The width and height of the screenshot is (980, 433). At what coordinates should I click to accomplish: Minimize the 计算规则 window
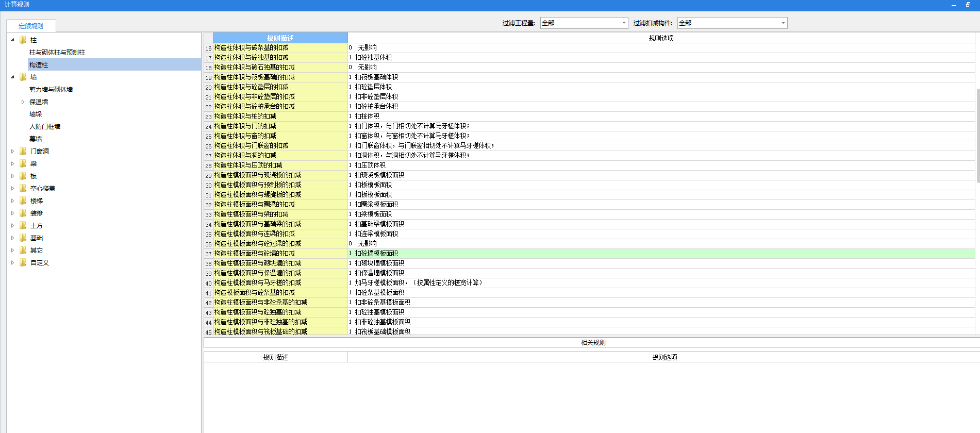pyautogui.click(x=953, y=5)
